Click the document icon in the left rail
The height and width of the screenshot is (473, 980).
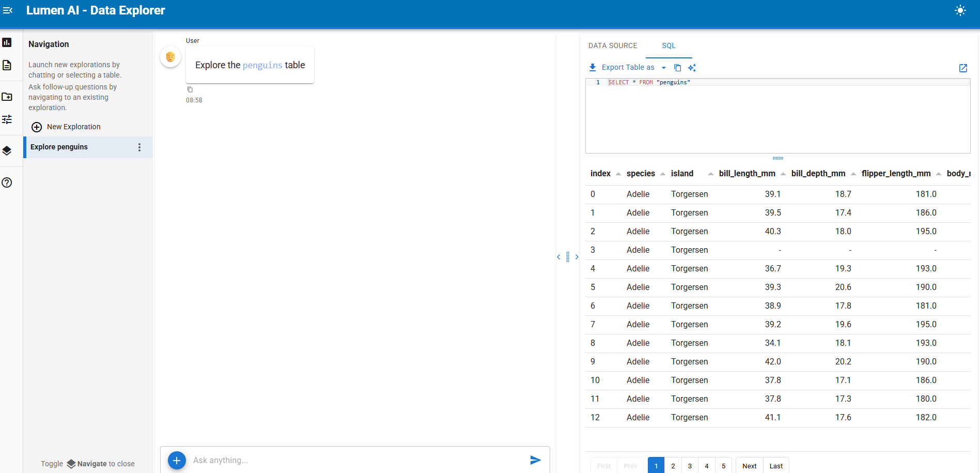click(7, 65)
